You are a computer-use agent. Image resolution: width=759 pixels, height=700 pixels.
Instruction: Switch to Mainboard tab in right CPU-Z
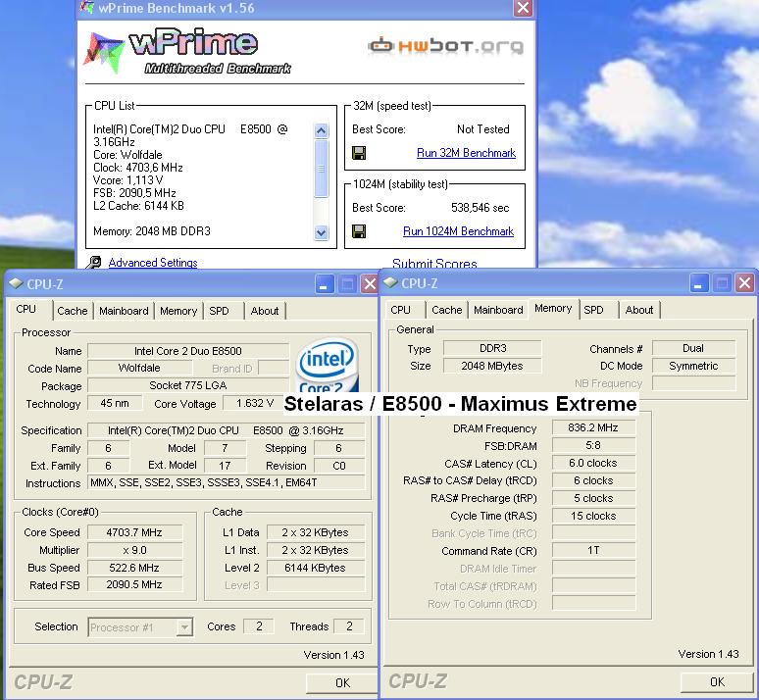498,310
